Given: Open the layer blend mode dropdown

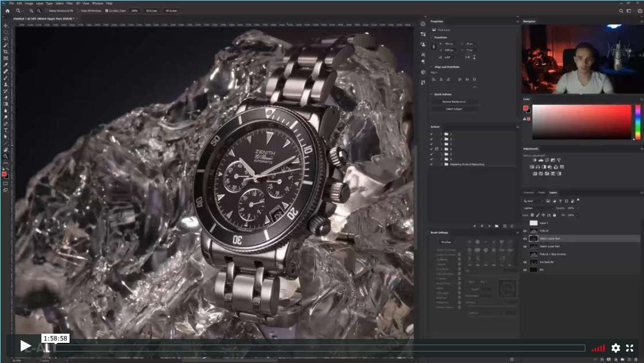Looking at the screenshot, I should 538,208.
